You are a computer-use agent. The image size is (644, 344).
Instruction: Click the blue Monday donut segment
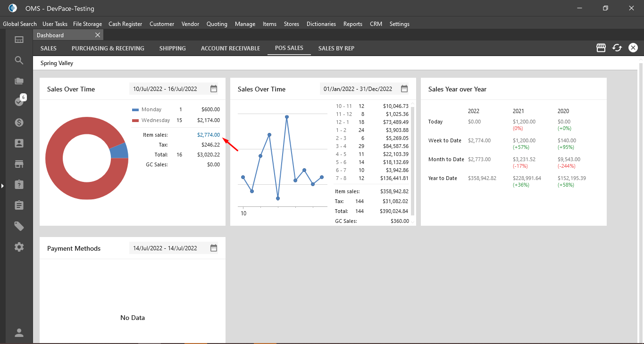(120, 151)
